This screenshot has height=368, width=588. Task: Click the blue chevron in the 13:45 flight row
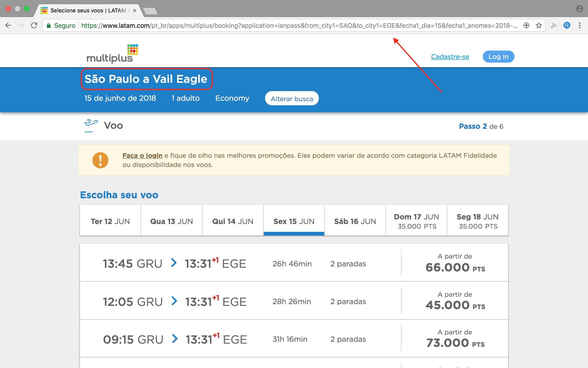tap(174, 263)
